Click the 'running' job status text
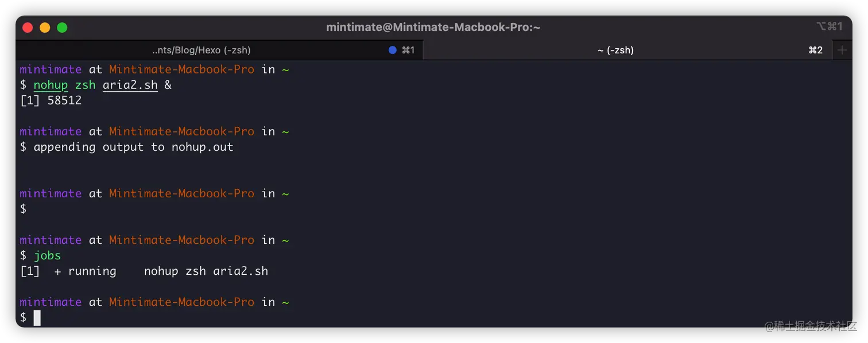 coord(92,271)
